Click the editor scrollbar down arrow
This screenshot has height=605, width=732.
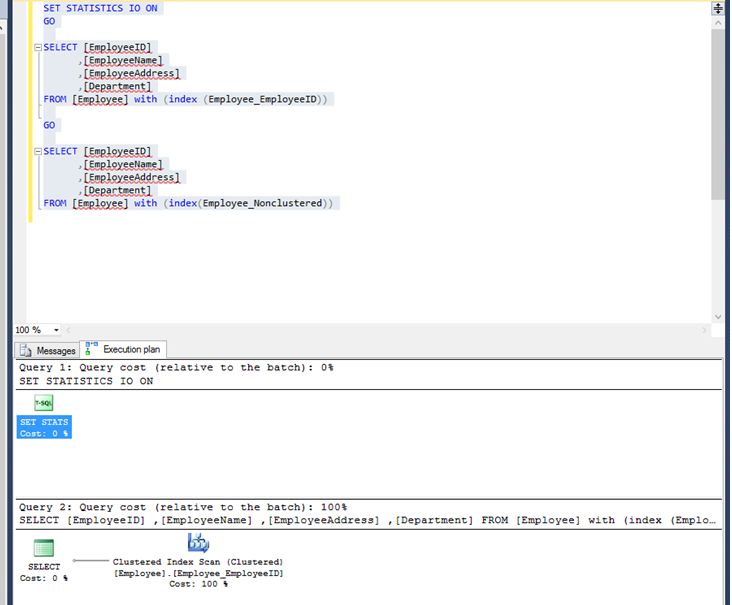point(718,317)
